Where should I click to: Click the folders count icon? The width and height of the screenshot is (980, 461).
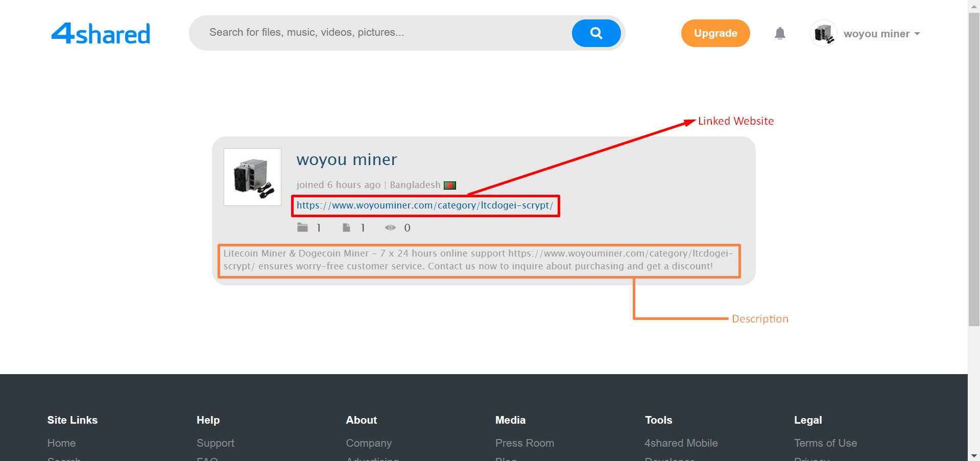click(303, 227)
